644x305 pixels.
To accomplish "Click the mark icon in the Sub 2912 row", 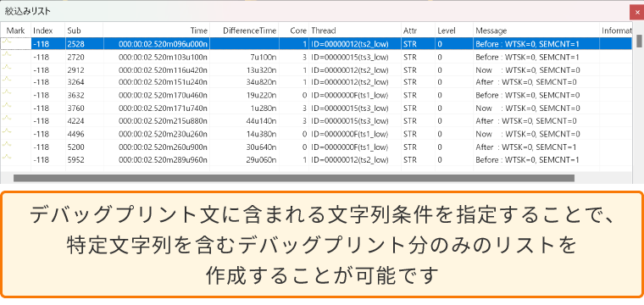I will click(x=7, y=67).
